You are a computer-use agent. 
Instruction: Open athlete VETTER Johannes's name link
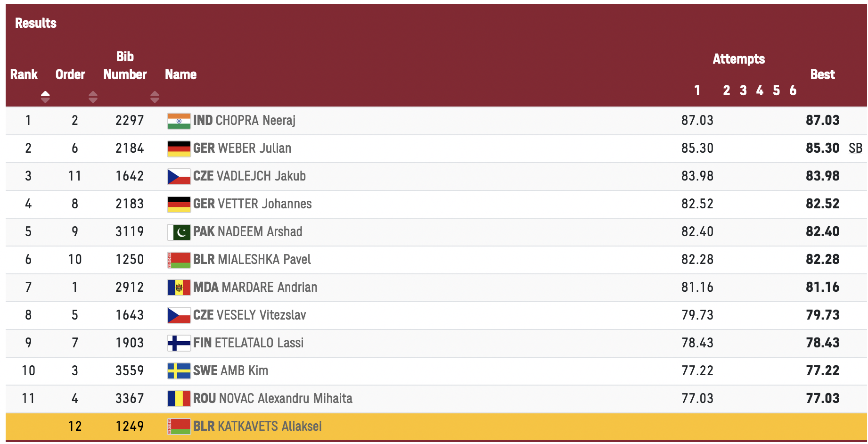[264, 204]
